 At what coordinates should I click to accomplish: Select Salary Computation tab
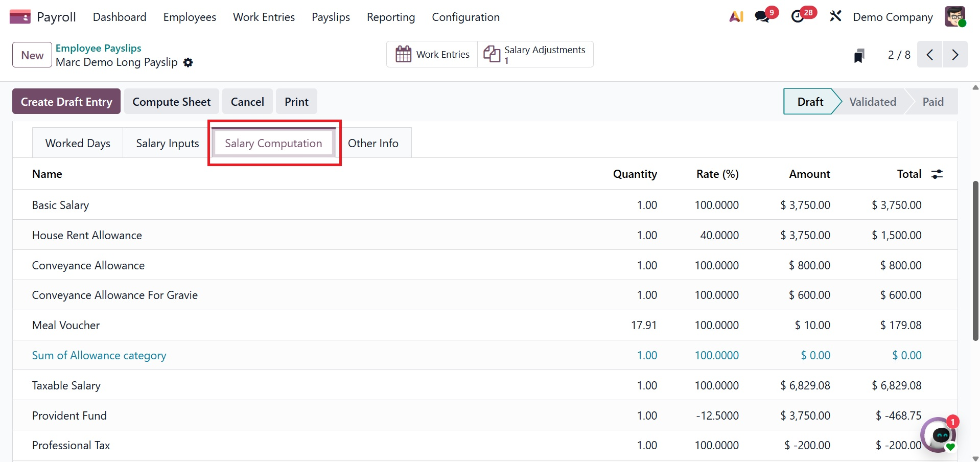click(x=273, y=143)
